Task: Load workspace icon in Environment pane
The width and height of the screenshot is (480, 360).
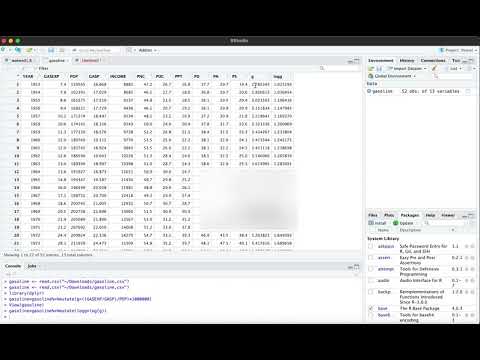Action: [x=371, y=68]
